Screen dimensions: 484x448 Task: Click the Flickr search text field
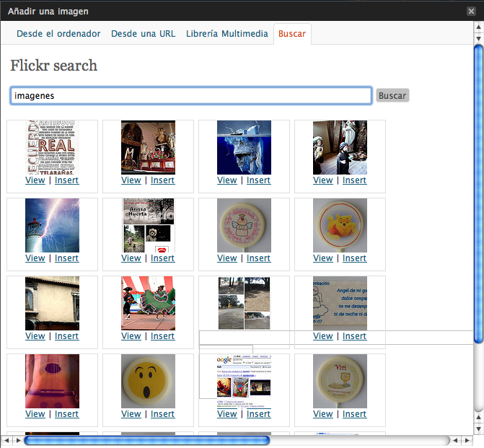tap(191, 95)
